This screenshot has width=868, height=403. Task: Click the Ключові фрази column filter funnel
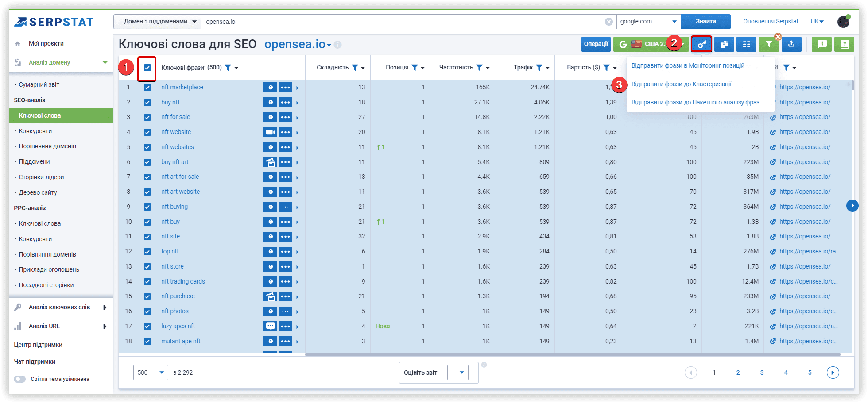coord(228,68)
